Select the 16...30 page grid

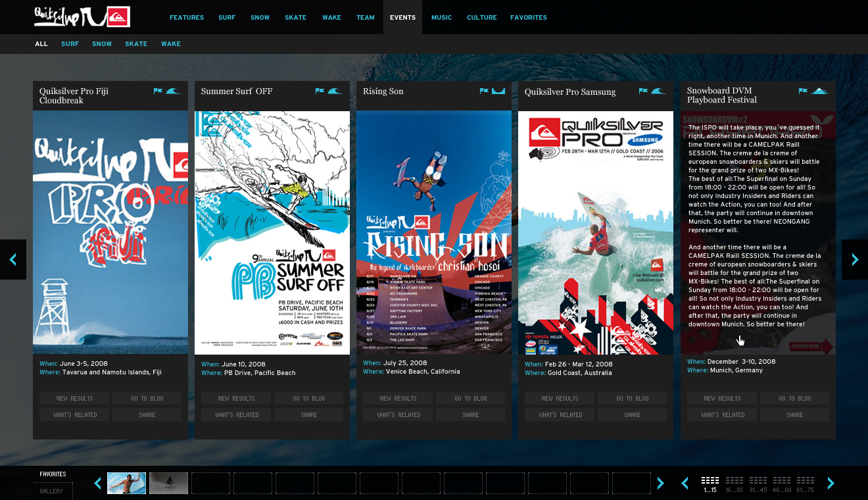point(735,484)
